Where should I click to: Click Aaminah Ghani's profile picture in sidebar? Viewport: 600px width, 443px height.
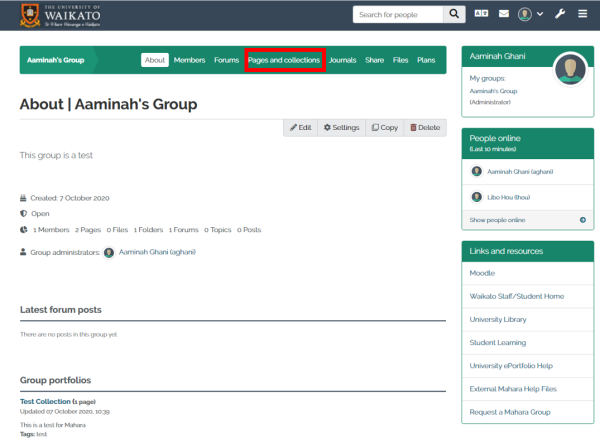570,70
